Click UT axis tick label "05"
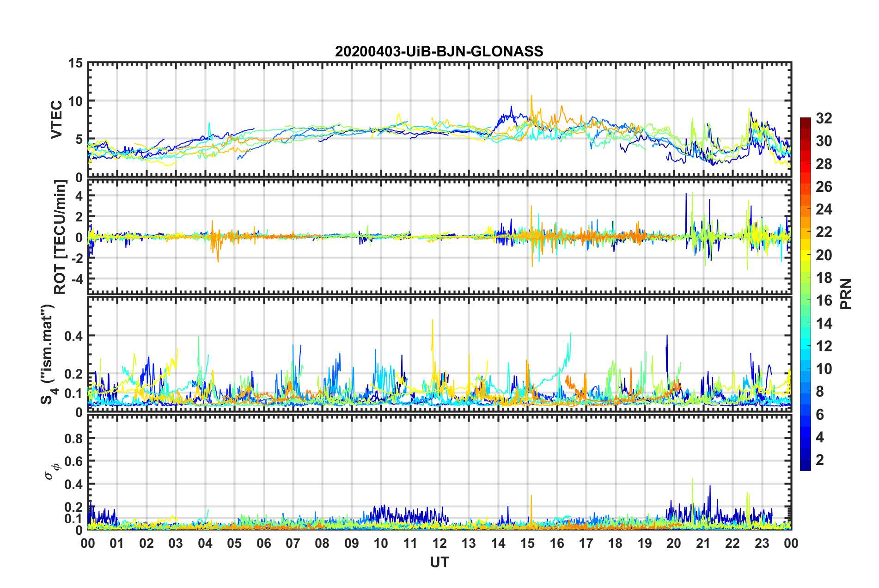The width and height of the screenshot is (879, 588). [234, 543]
